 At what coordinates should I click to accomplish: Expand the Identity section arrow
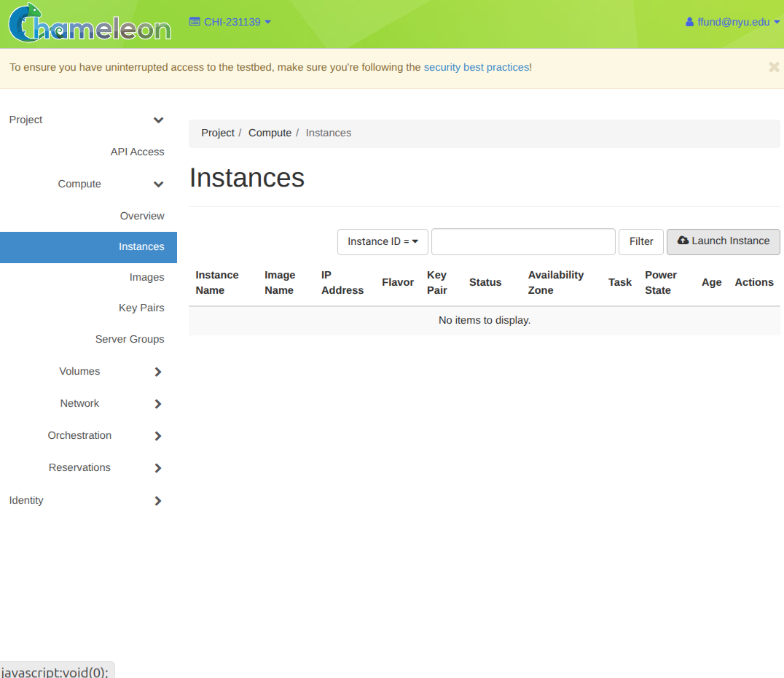point(158,501)
